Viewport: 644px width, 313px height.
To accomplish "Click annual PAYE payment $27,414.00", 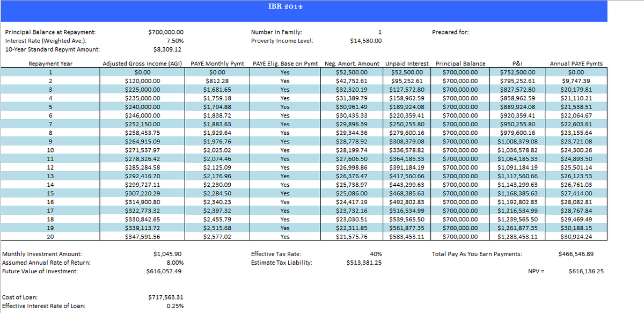I will [x=576, y=193].
